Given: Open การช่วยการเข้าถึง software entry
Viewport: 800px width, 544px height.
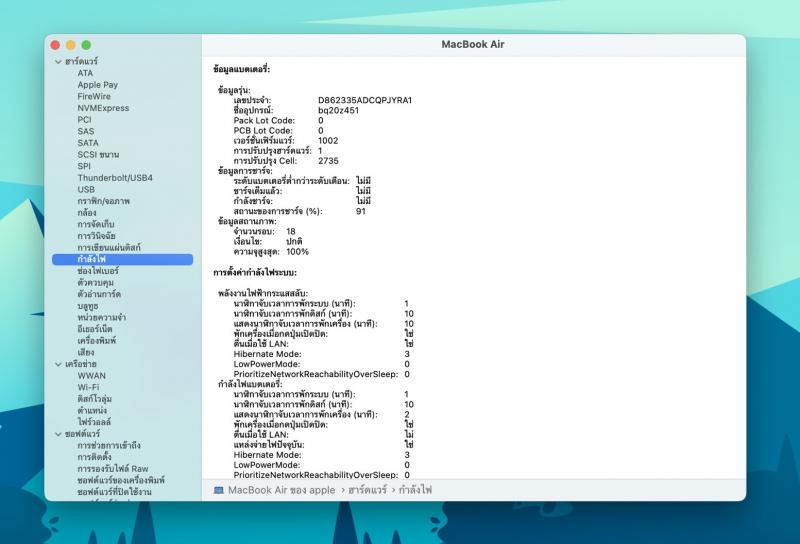Looking at the screenshot, I should (109, 446).
